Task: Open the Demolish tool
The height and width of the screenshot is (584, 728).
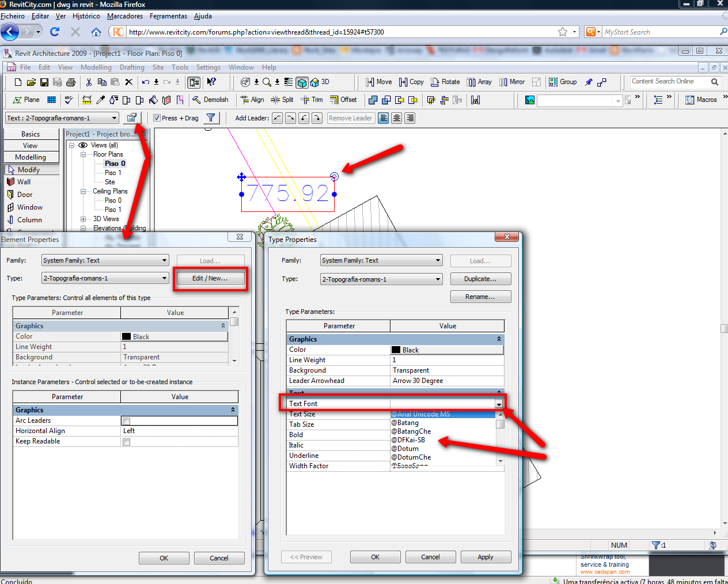Action: 211,100
